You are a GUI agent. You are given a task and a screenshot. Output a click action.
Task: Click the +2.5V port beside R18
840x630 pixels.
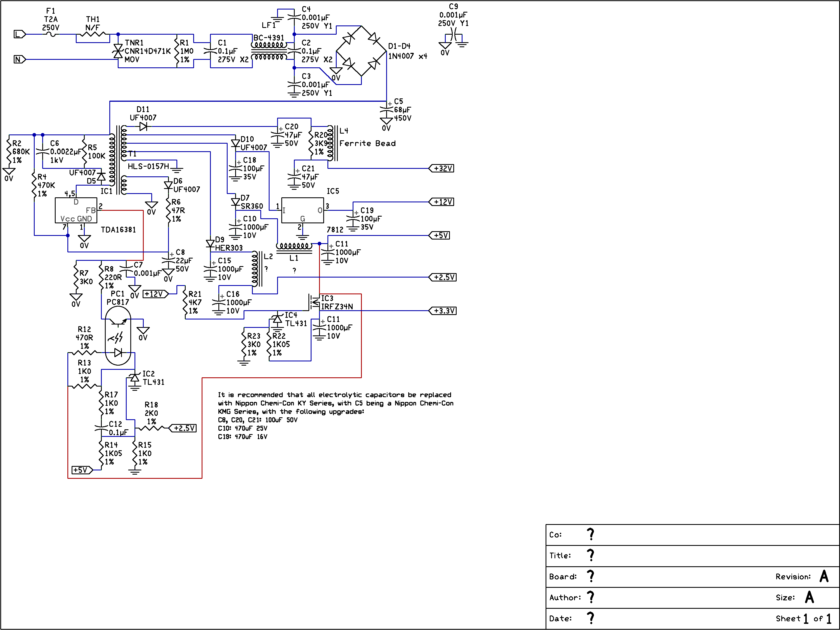[x=183, y=428]
